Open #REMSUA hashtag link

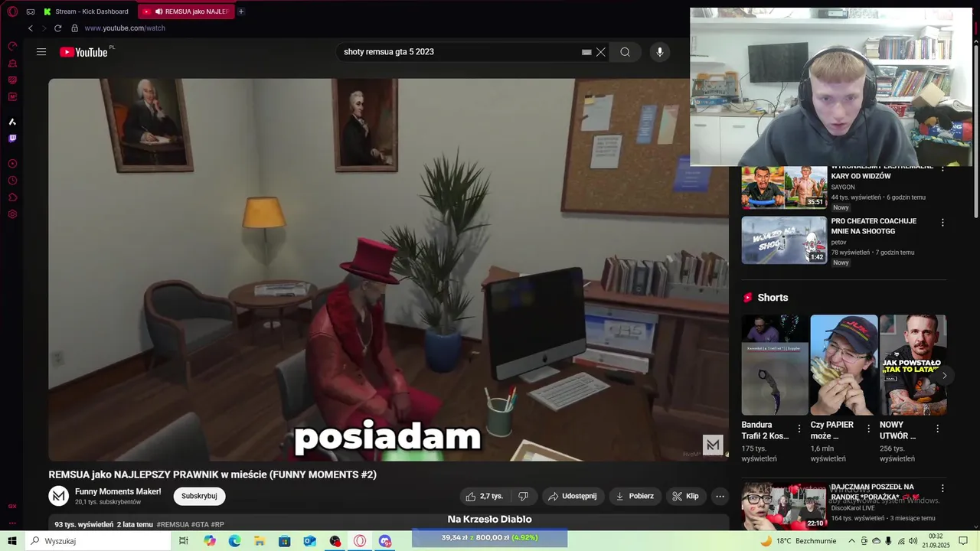[x=173, y=525]
